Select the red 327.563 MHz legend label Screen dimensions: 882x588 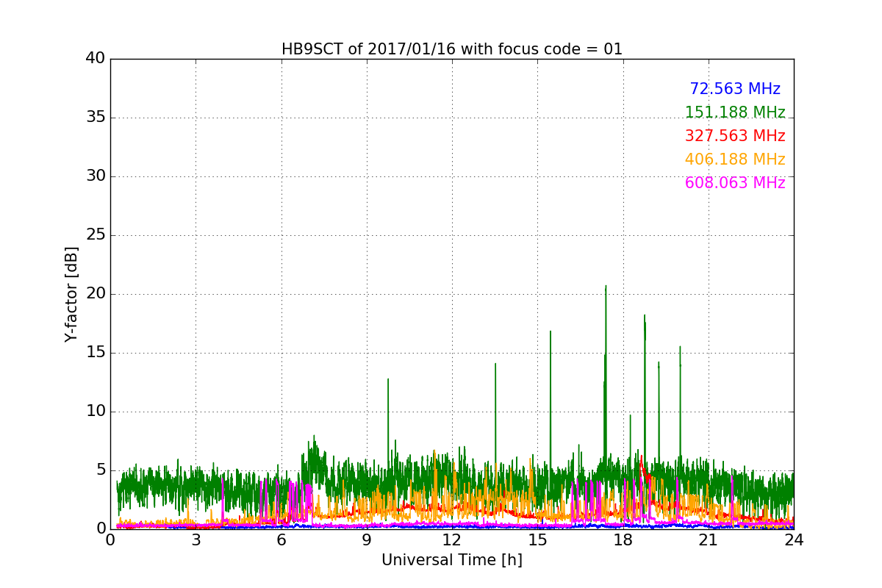(x=735, y=136)
